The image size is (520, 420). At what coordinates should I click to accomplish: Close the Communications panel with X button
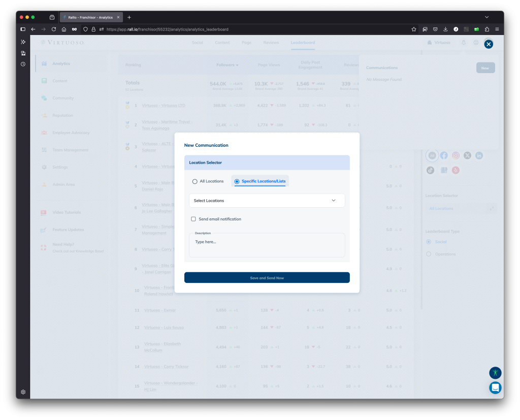489,44
